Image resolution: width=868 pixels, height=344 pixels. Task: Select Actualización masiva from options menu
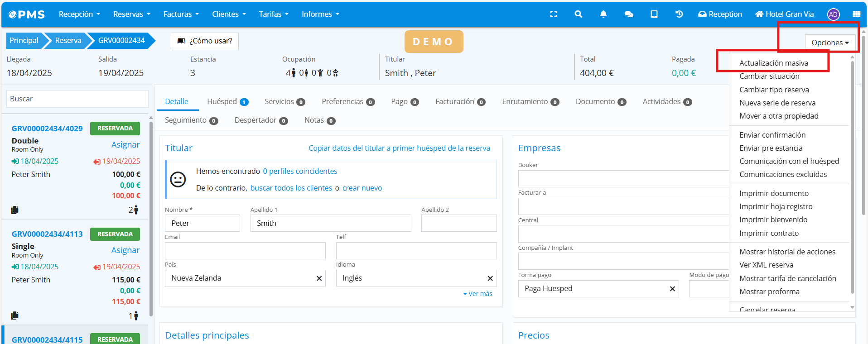pos(773,63)
